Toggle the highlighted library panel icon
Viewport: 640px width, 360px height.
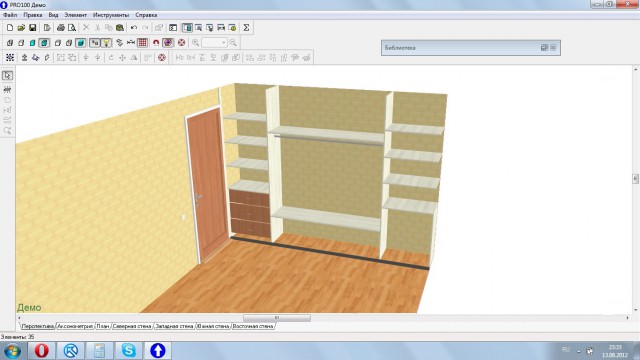187,28
